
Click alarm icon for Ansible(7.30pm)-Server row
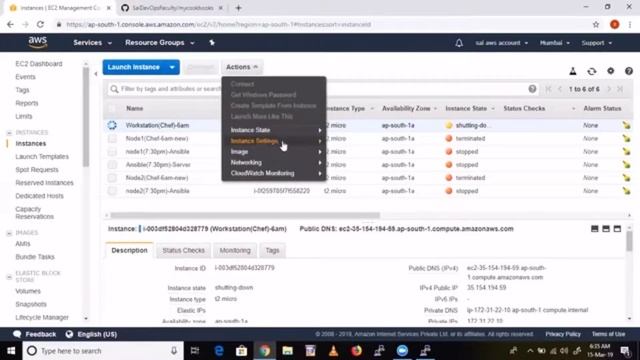coord(626,164)
